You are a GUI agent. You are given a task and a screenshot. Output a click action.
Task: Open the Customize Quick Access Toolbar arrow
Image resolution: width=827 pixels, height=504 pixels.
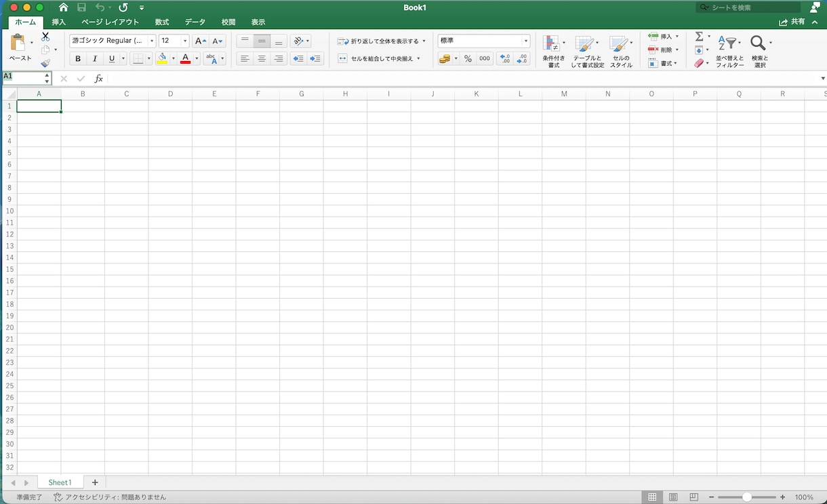tap(142, 8)
